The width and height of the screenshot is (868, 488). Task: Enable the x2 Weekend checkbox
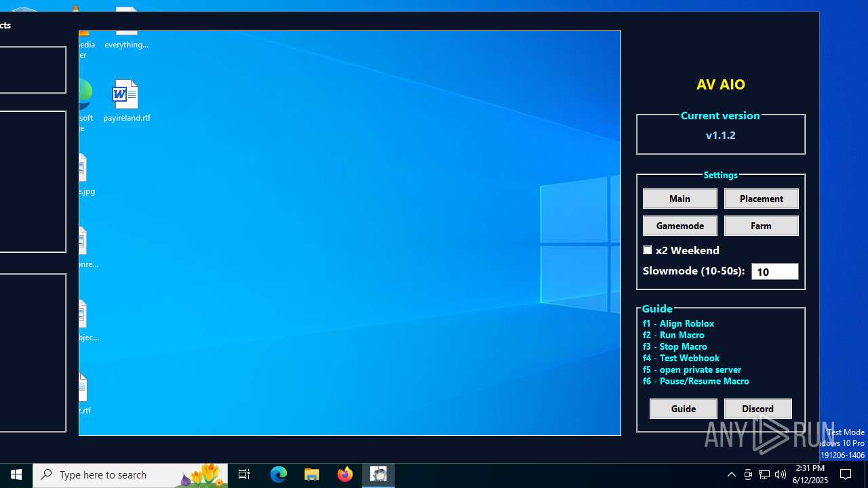pyautogui.click(x=648, y=250)
